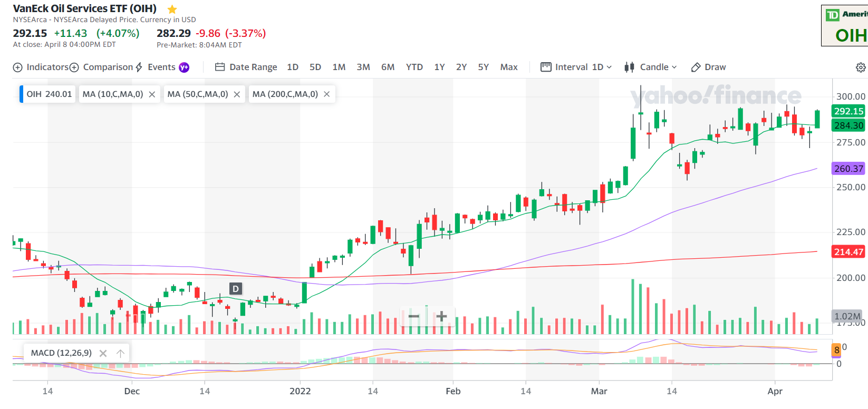Image resolution: width=868 pixels, height=409 pixels.
Task: Click the 1.02M volume tag
Action: (847, 316)
